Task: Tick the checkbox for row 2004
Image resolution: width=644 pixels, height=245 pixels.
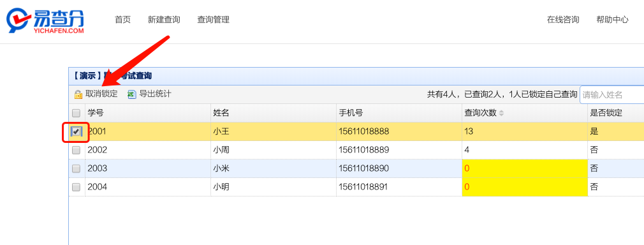Action: [76, 187]
